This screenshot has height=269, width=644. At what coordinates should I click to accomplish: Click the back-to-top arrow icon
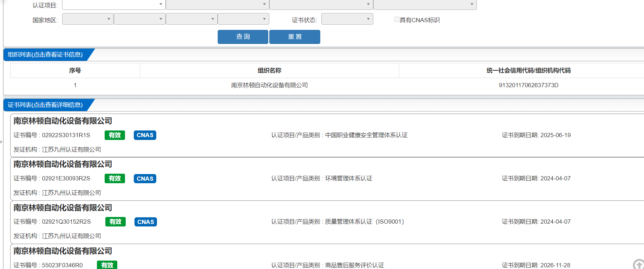tap(638, 264)
